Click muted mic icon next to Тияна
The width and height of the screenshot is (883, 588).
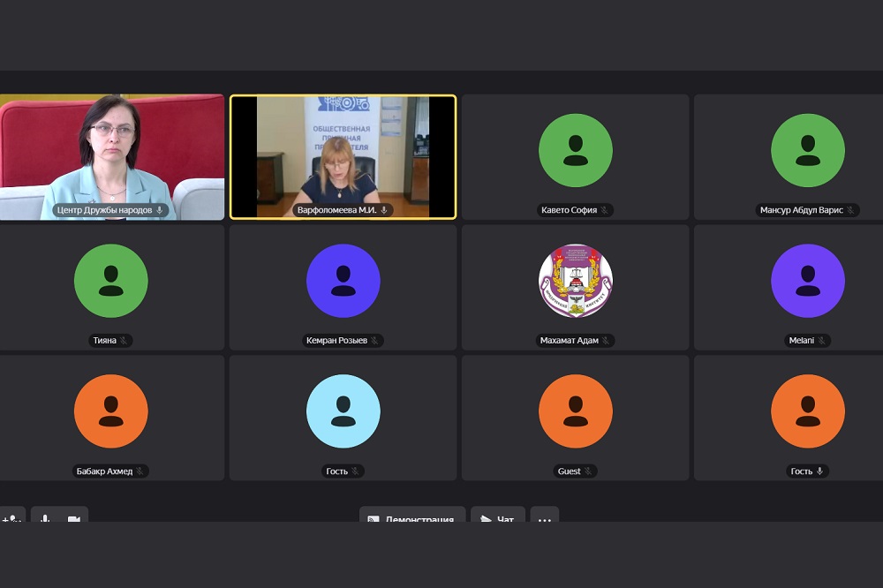pos(124,341)
